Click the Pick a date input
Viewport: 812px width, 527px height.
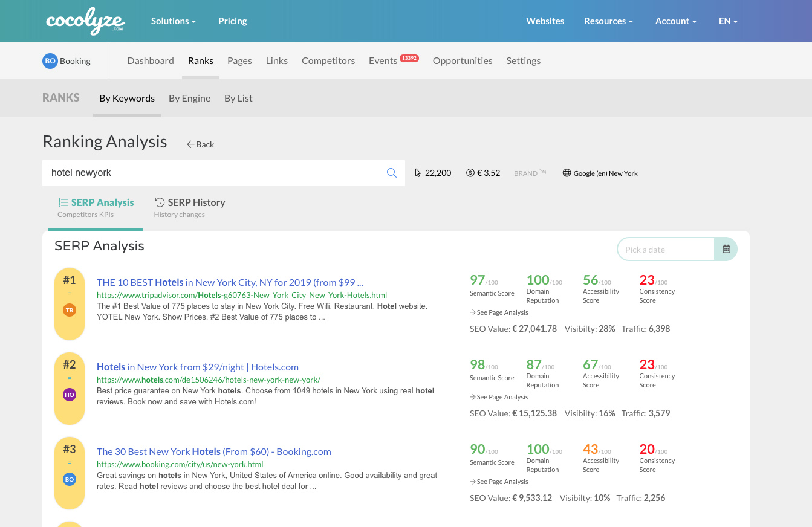tap(666, 249)
